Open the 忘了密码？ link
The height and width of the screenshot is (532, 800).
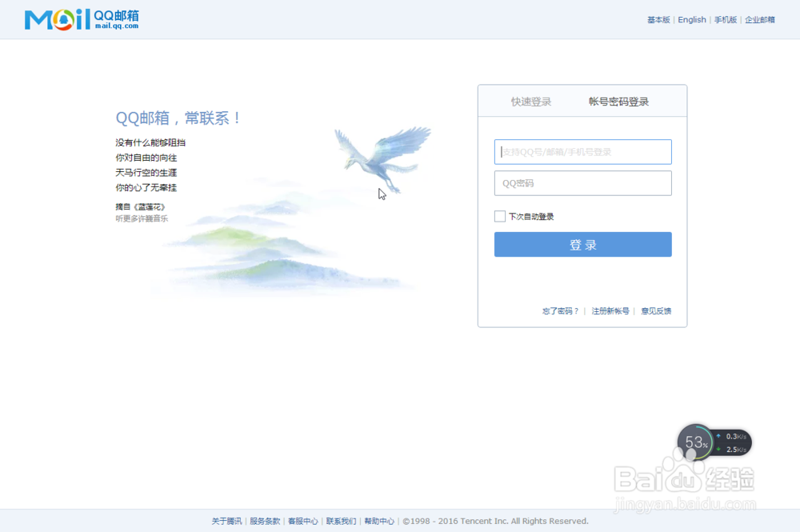pyautogui.click(x=560, y=311)
